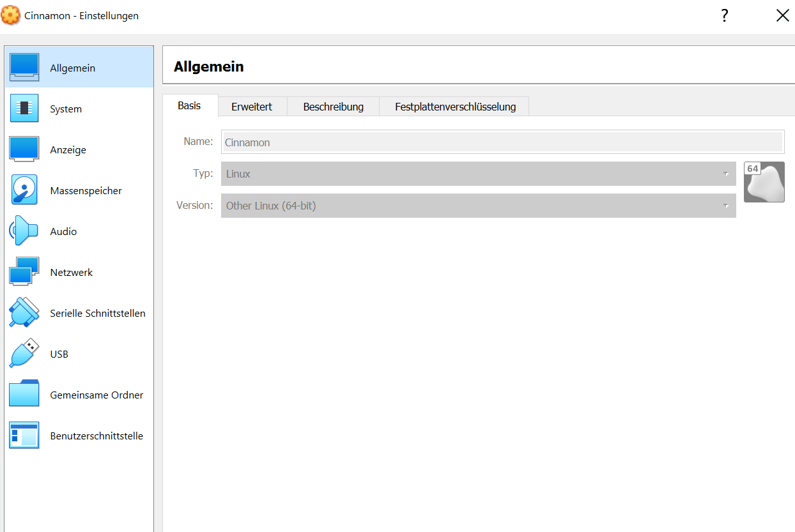Click the VirtualBox gear icon in title bar
Screen dimensions: 795x532
click(11, 15)
